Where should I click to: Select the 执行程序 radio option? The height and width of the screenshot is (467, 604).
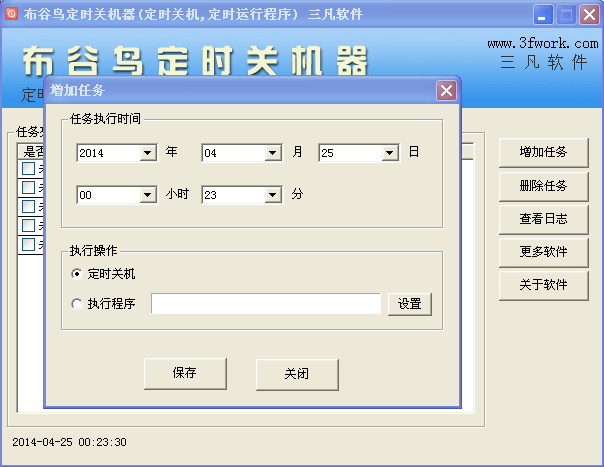point(77,303)
